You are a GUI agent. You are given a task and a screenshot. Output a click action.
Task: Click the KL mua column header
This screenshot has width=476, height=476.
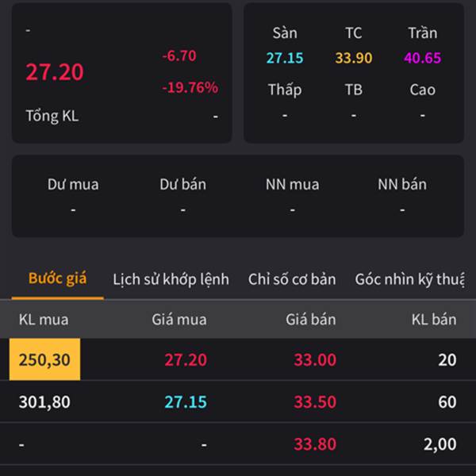(44, 320)
